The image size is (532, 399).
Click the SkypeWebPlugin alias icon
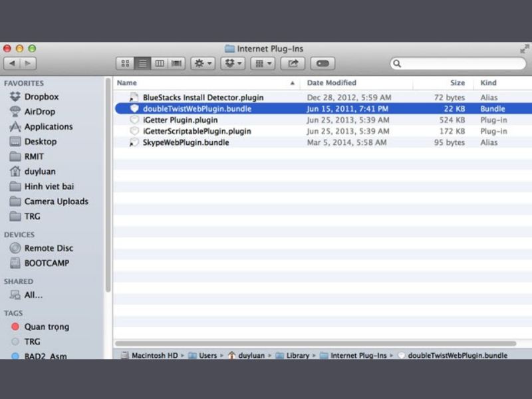tap(134, 142)
